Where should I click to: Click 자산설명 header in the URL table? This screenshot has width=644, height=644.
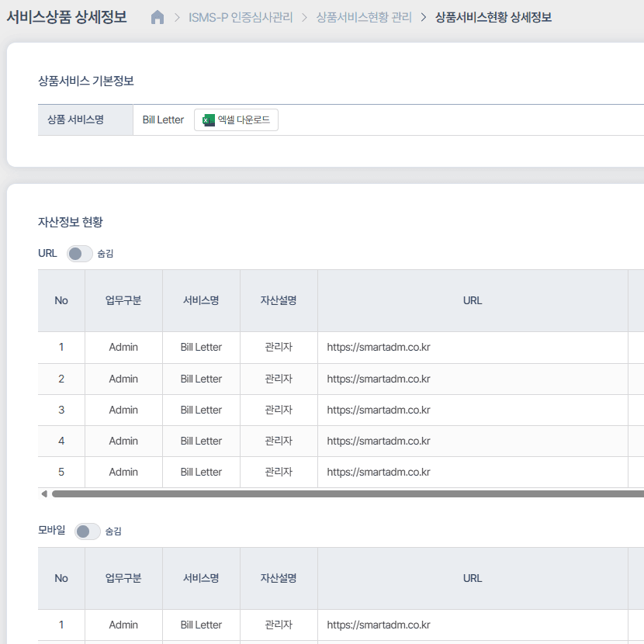279,301
